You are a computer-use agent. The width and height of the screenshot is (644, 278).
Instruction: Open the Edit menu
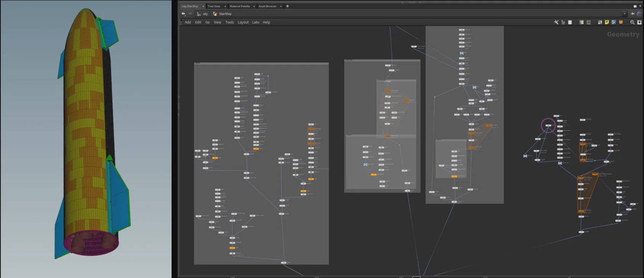pos(198,22)
